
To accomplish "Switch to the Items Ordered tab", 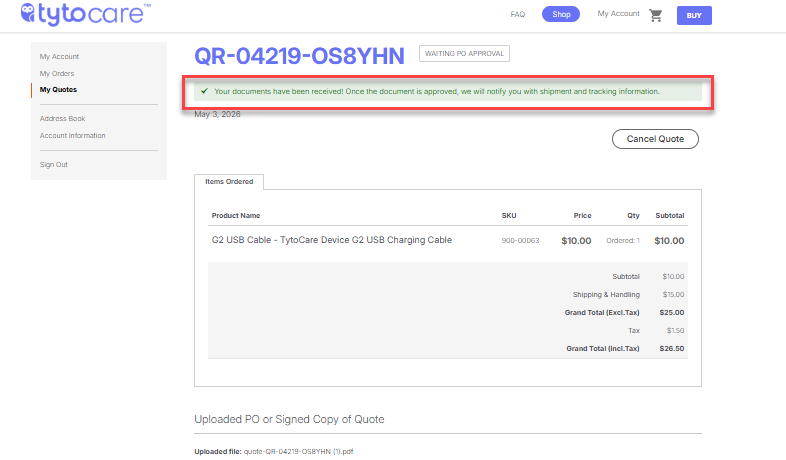I will tap(229, 181).
